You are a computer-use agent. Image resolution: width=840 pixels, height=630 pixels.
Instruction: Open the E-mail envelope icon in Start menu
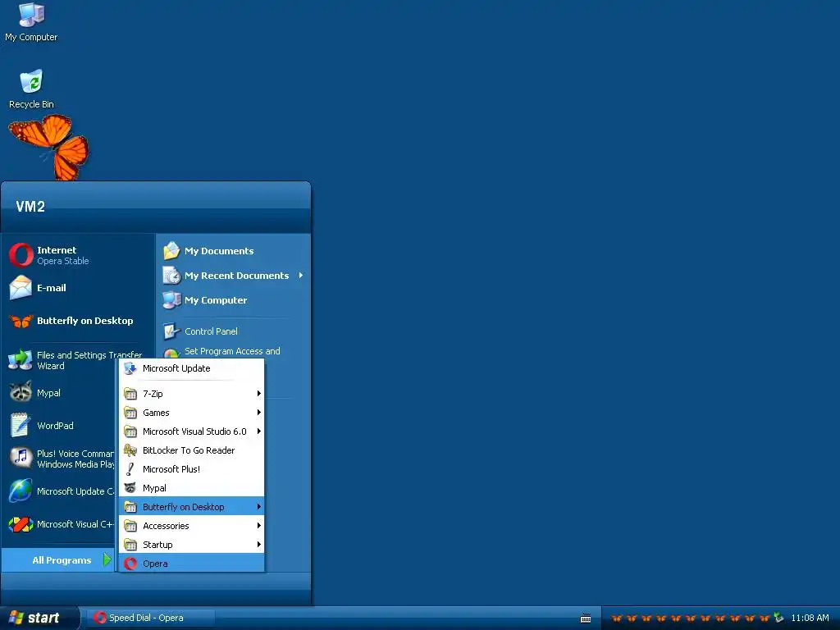point(21,288)
